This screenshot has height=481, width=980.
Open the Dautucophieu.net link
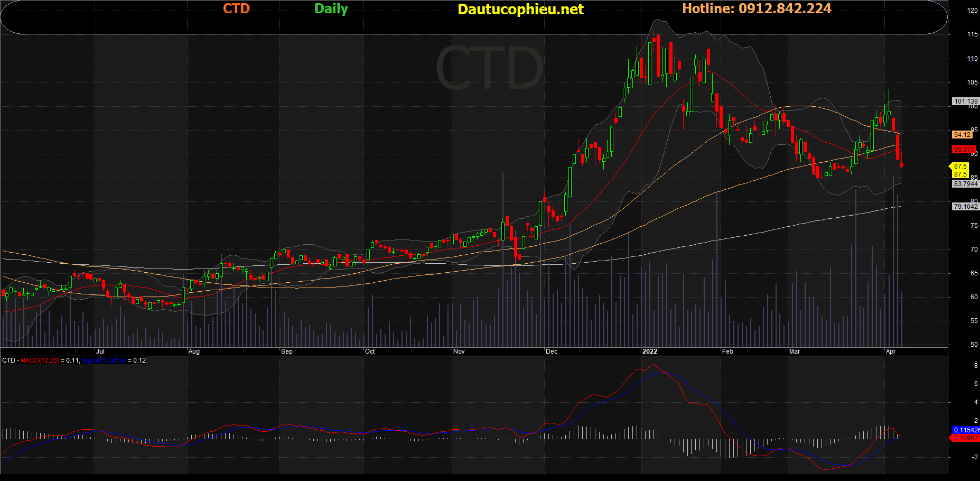coord(520,10)
